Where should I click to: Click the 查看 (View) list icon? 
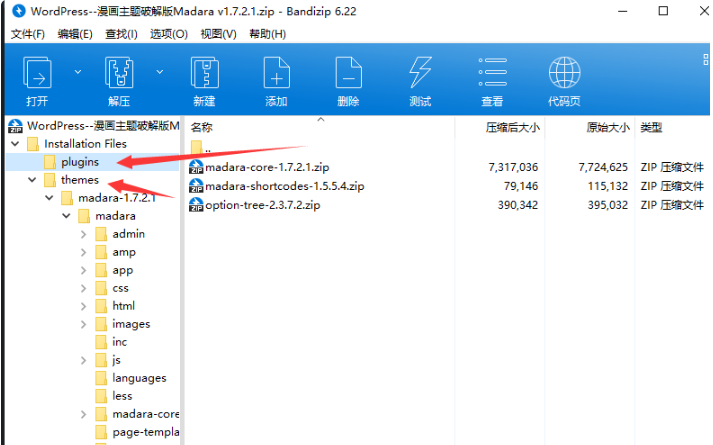[492, 72]
